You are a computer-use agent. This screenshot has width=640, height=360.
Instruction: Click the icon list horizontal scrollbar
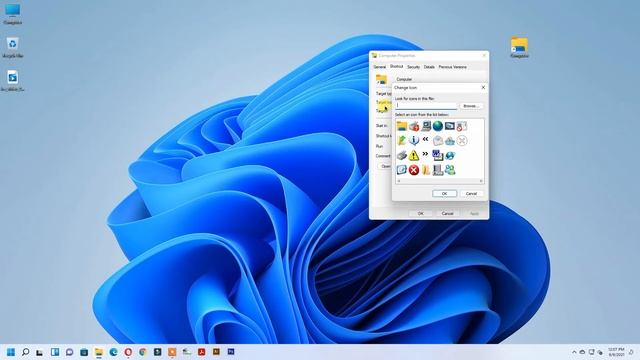(x=440, y=181)
